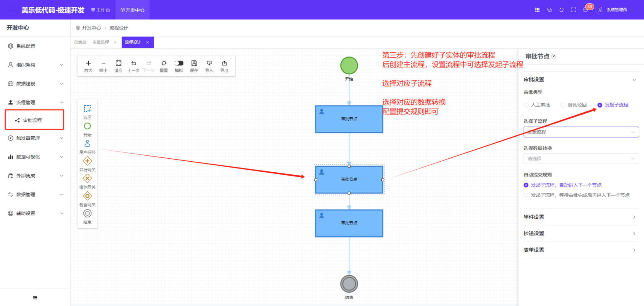
Task: Open the 工作台 top navigation item
Action: pos(101,10)
